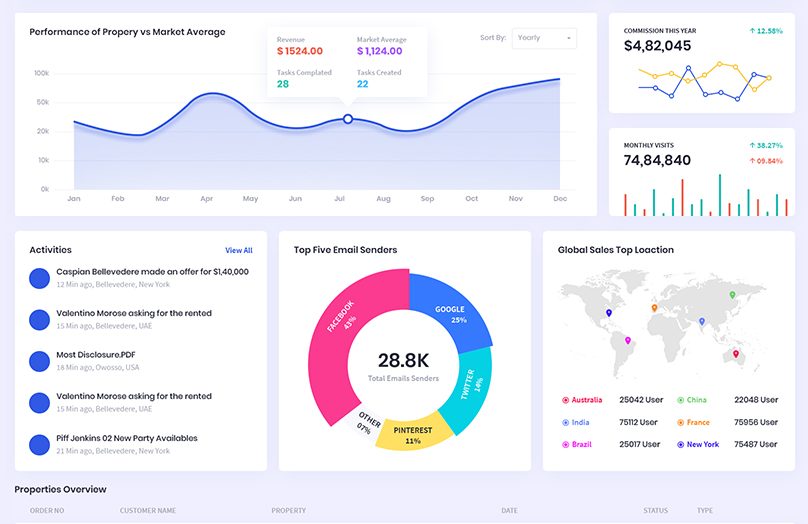The image size is (808, 524).
Task: Open the Most Disclosure.PDF activity
Action: pos(96,354)
